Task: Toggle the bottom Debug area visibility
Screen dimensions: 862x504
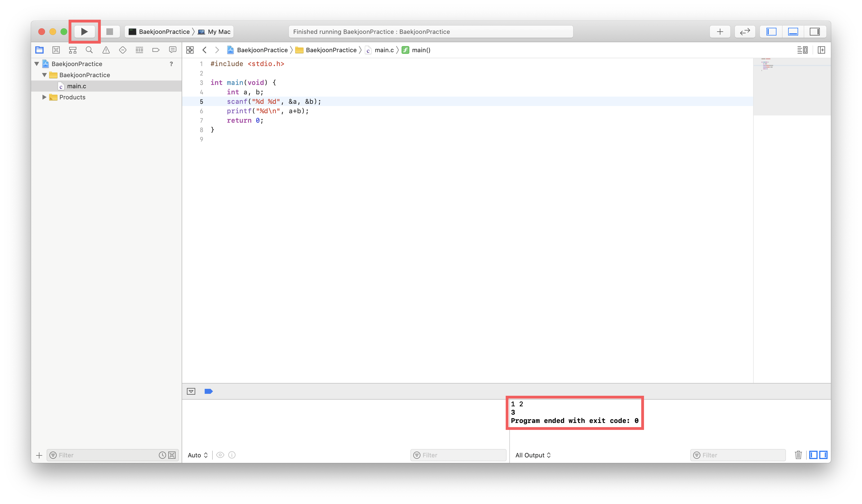Action: 793,32
